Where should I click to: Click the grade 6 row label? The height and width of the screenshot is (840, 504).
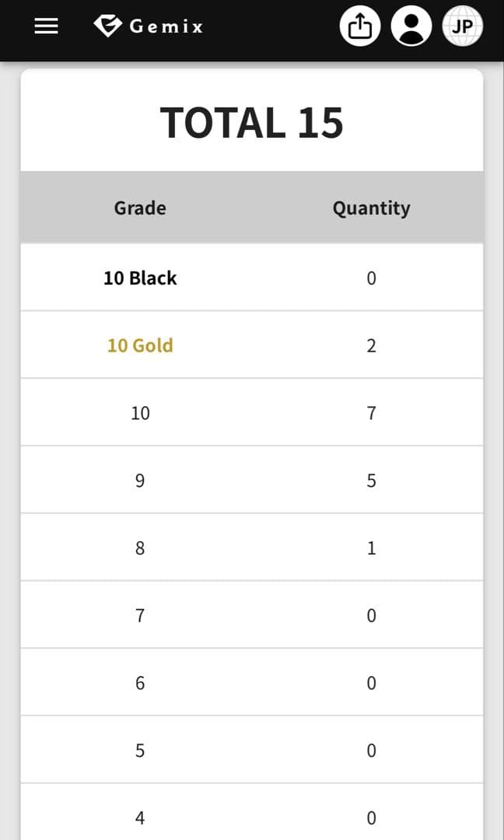point(140,683)
